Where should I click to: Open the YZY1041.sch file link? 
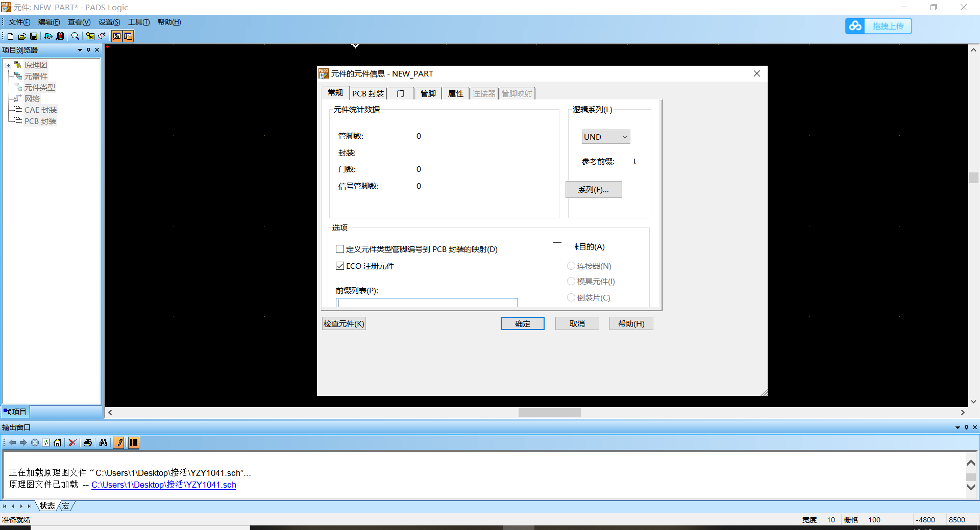pyautogui.click(x=164, y=485)
